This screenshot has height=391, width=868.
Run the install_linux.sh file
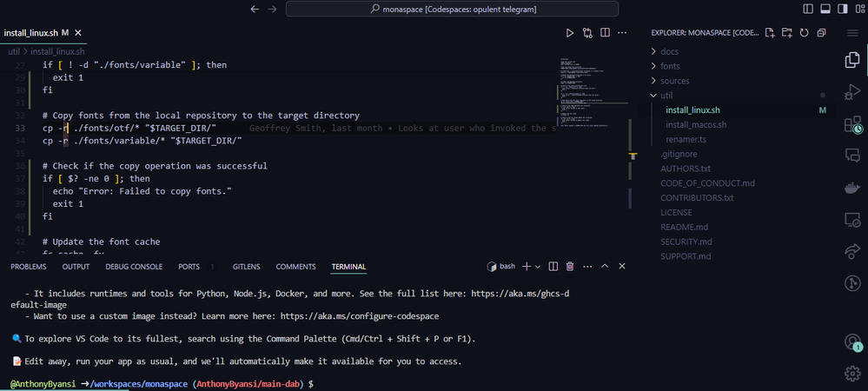(x=570, y=33)
